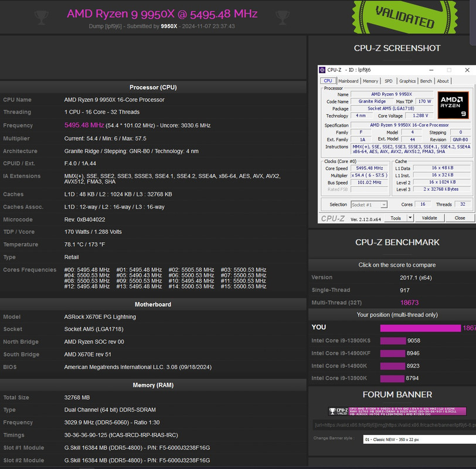Image resolution: width=476 pixels, height=469 pixels.
Task: Click the Intel Core i9-13900KS label
Action: (341, 341)
